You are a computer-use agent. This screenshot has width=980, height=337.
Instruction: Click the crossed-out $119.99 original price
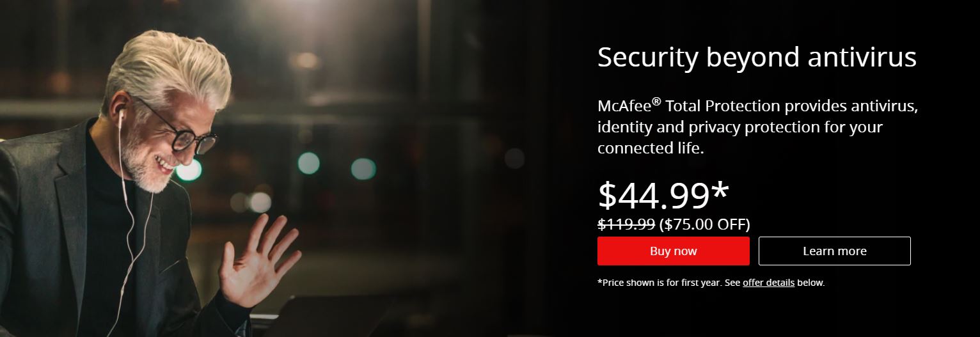click(626, 224)
